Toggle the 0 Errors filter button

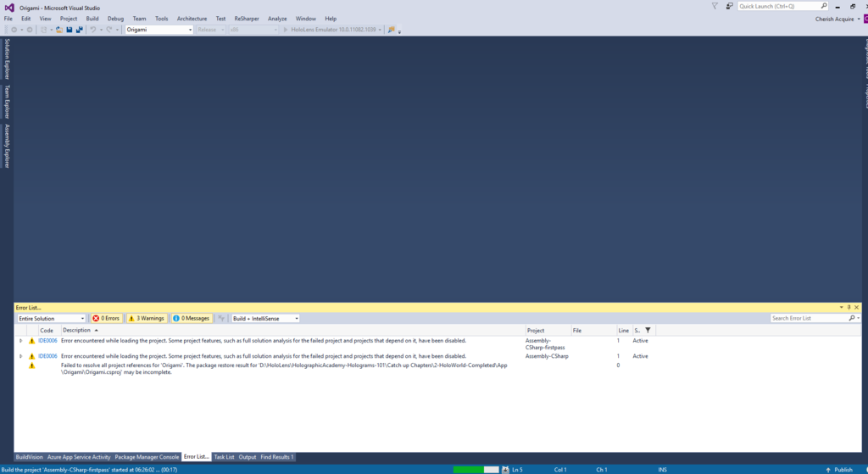(106, 318)
